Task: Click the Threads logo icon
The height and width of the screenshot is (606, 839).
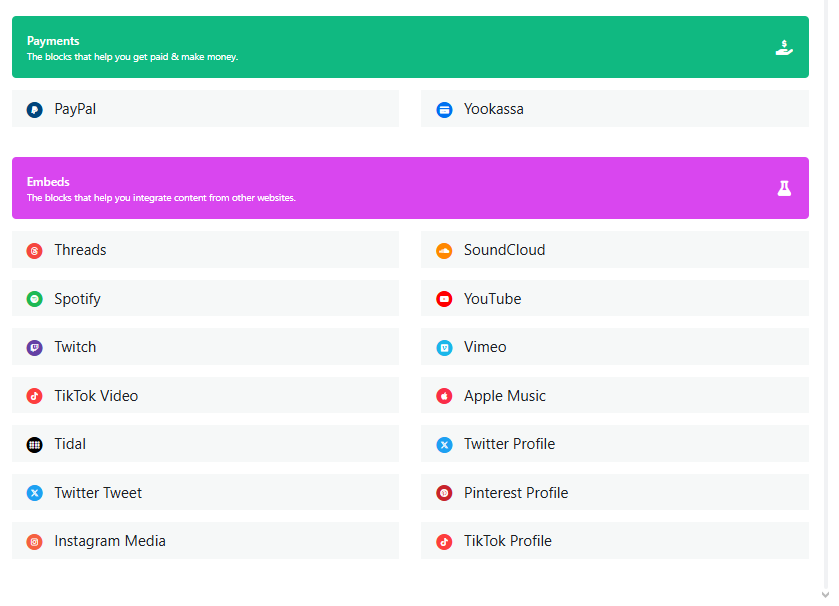Action: click(35, 250)
